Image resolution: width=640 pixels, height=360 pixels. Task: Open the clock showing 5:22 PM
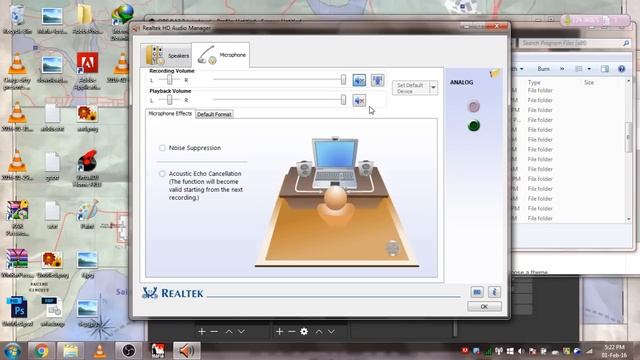coord(614,351)
